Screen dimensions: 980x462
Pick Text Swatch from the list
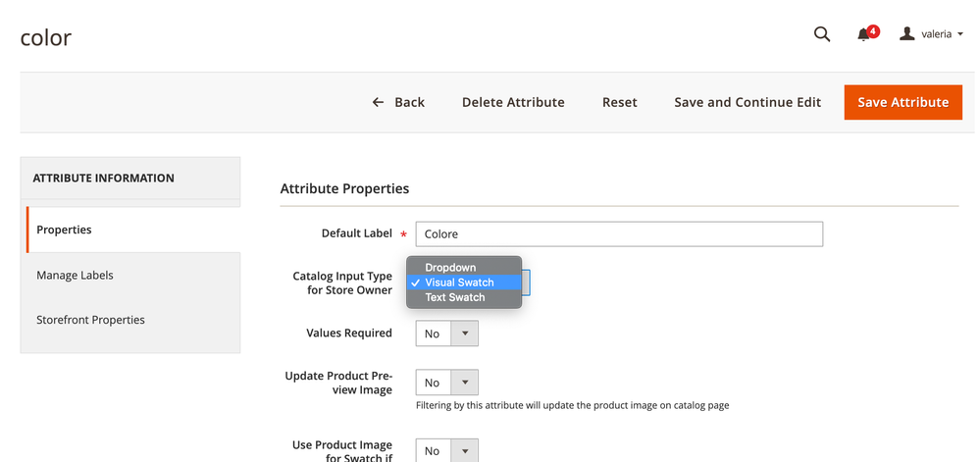pyautogui.click(x=454, y=297)
